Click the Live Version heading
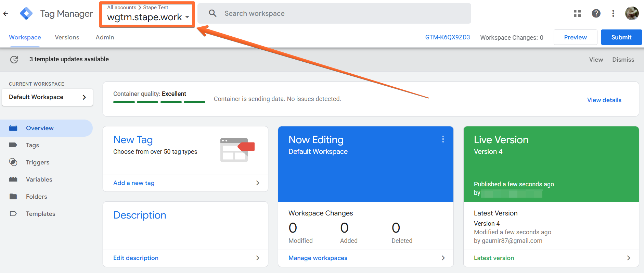 tap(501, 140)
